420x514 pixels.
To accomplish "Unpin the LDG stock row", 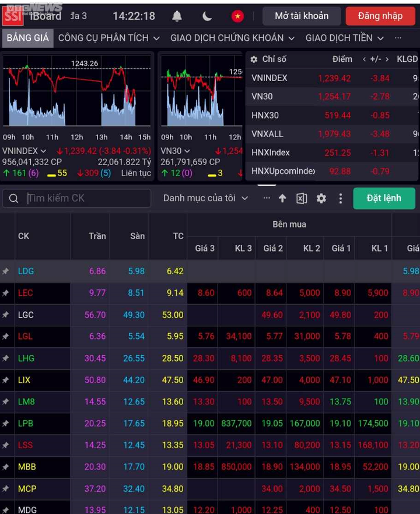I will tap(6, 271).
